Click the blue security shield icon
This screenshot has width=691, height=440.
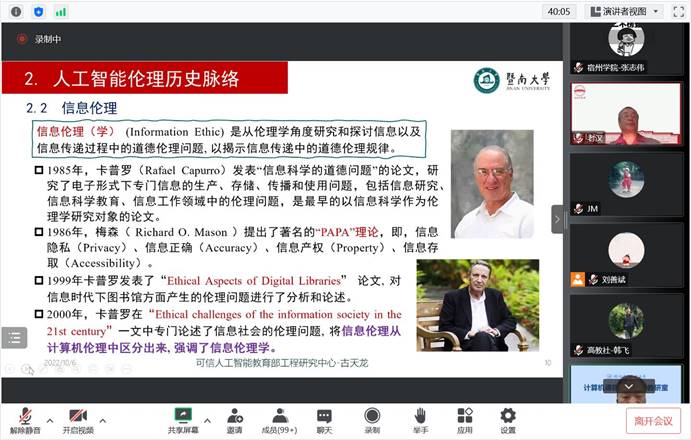pyautogui.click(x=38, y=11)
